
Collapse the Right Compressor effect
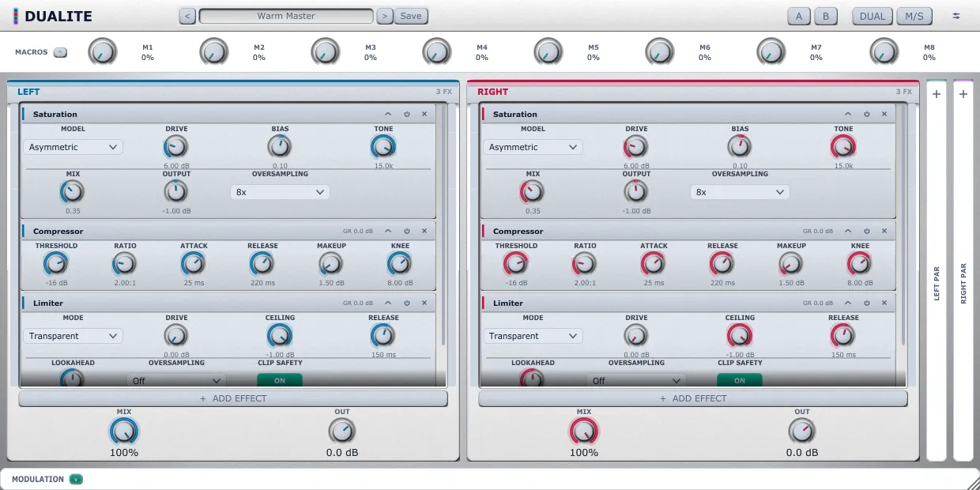coord(848,231)
